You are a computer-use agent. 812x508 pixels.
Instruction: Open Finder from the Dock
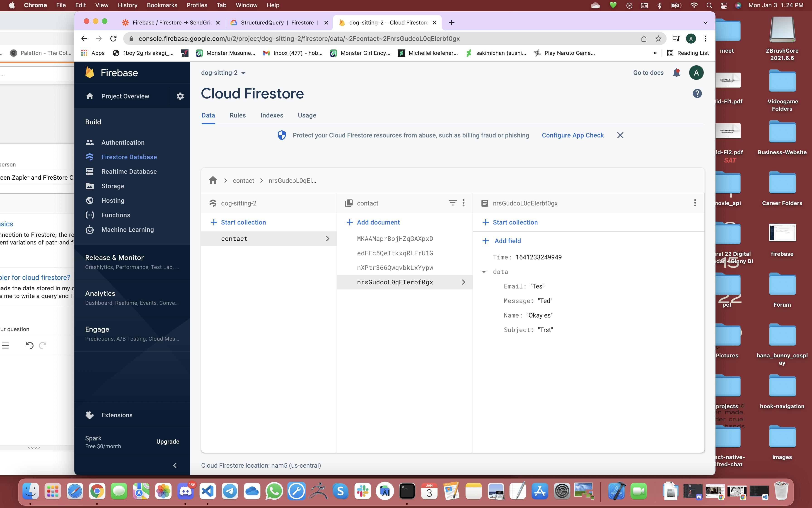coord(31,491)
